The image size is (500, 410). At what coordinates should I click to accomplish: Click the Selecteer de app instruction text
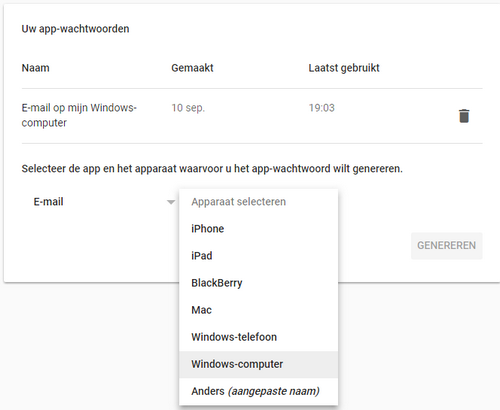(x=212, y=169)
